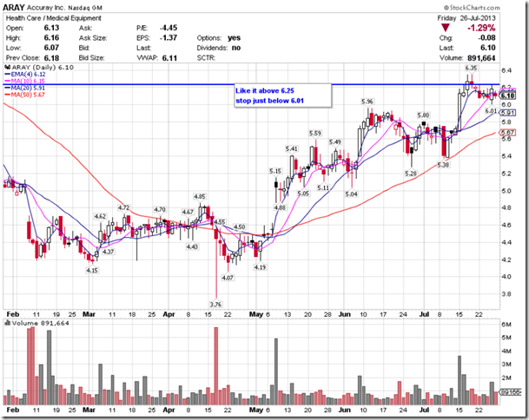Click the tallest red volume bar in April
Viewport: 529px width, 420px height.
click(x=216, y=366)
